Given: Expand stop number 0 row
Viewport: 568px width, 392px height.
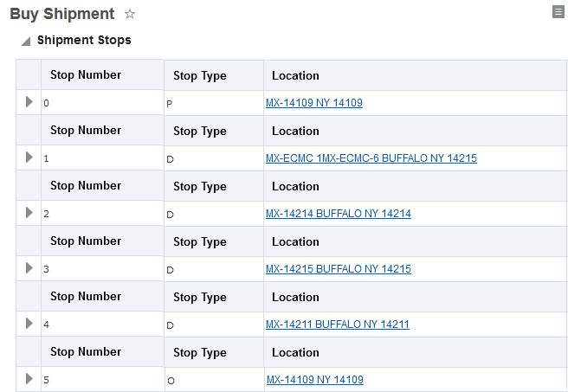Looking at the screenshot, I should point(29,102).
